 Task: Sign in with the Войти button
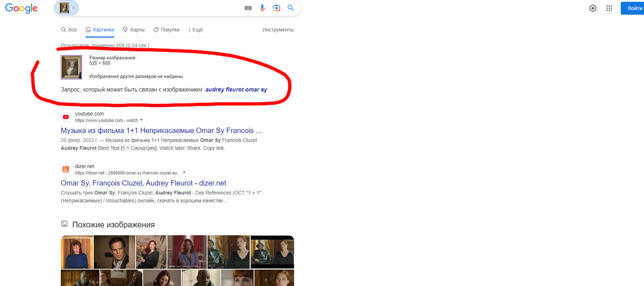(x=633, y=8)
